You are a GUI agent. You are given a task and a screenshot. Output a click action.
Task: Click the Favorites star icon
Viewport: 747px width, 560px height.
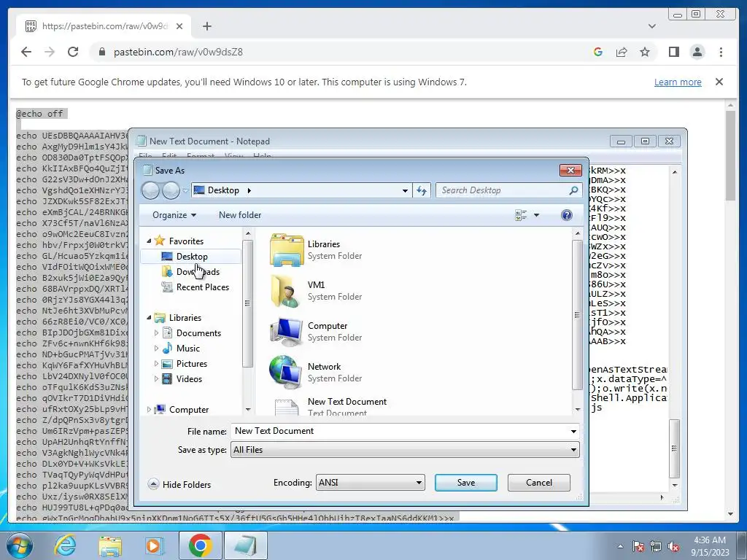tap(160, 241)
